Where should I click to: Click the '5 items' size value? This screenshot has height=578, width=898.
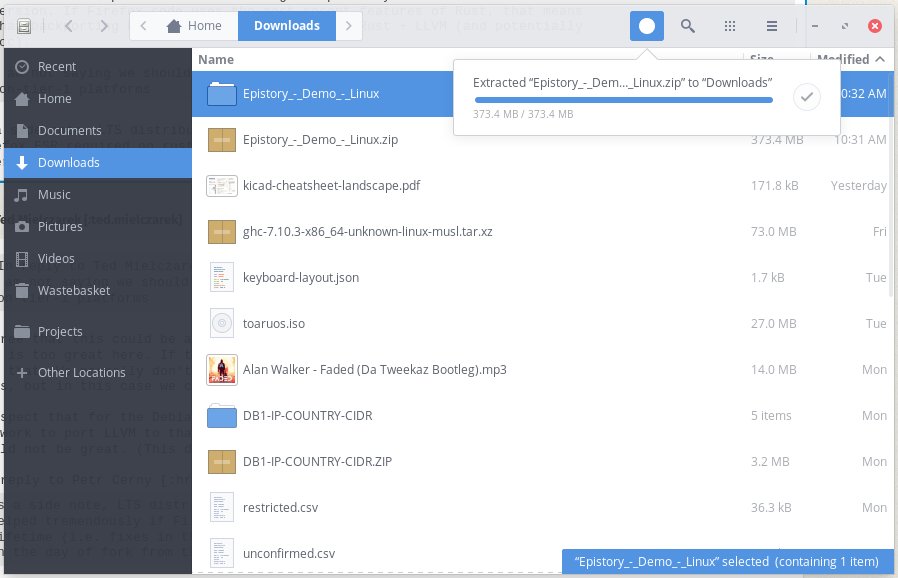pos(771,415)
